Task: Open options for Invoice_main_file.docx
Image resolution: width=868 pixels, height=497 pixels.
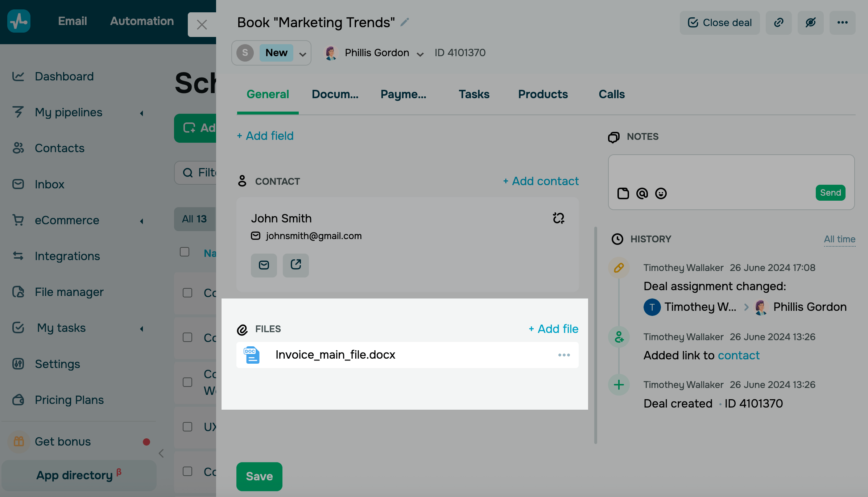Action: (564, 355)
